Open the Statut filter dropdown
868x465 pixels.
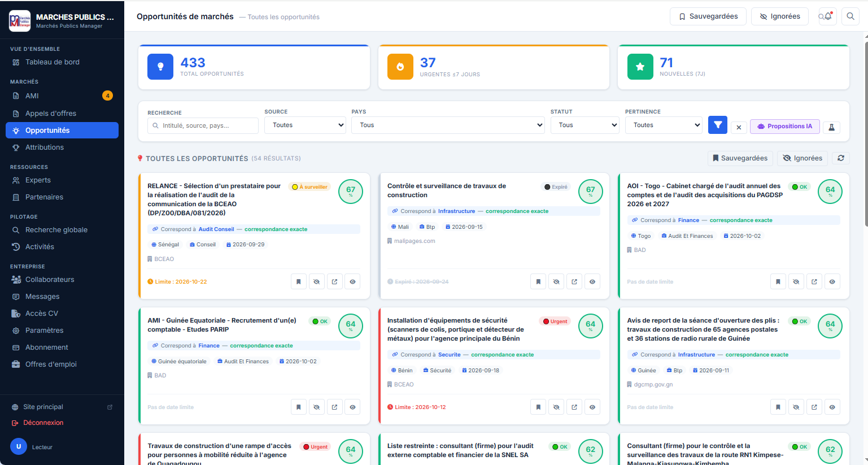(x=585, y=125)
